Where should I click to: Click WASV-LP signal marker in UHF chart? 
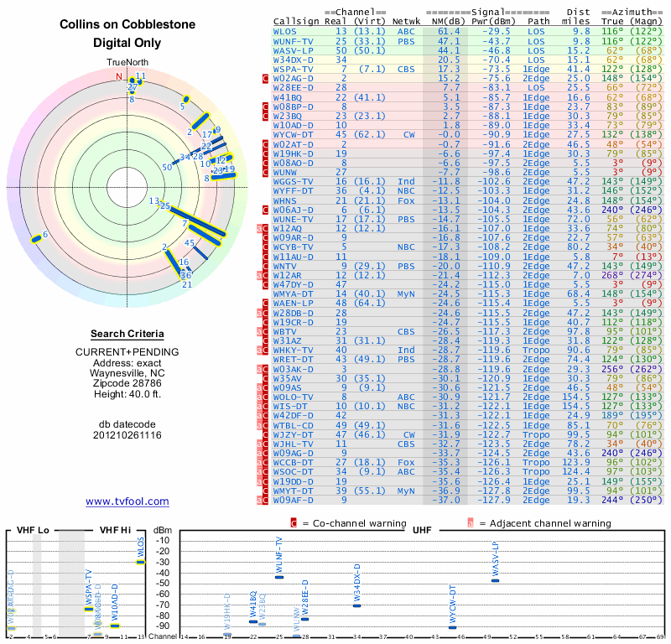coord(495,580)
